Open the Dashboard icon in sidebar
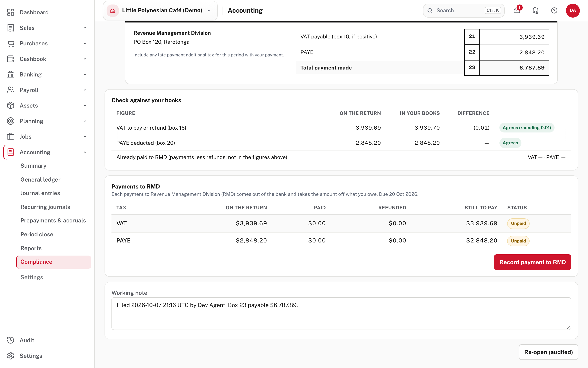This screenshot has height=368, width=588. (10, 12)
